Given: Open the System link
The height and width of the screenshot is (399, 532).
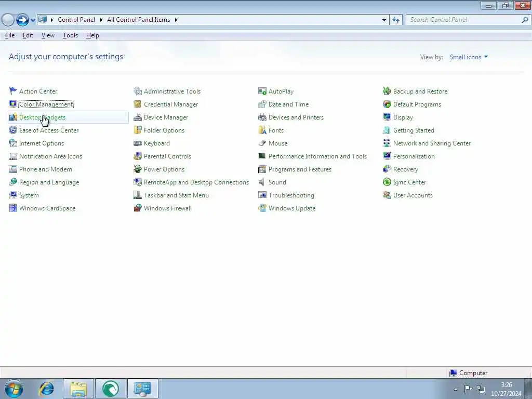Looking at the screenshot, I should click(29, 195).
